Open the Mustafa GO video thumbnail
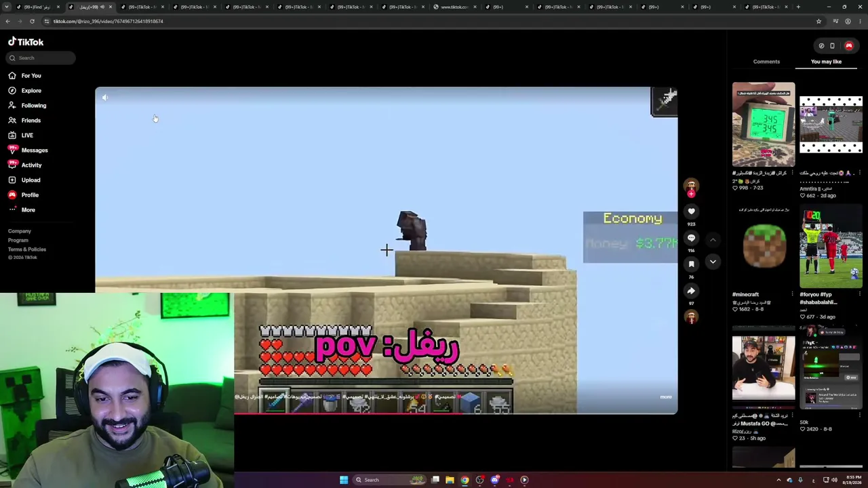The width and height of the screenshot is (868, 488). [764, 368]
